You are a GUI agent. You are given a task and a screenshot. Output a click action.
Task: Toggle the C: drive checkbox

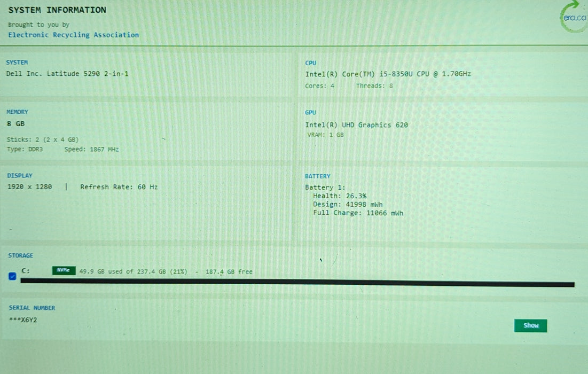point(12,276)
